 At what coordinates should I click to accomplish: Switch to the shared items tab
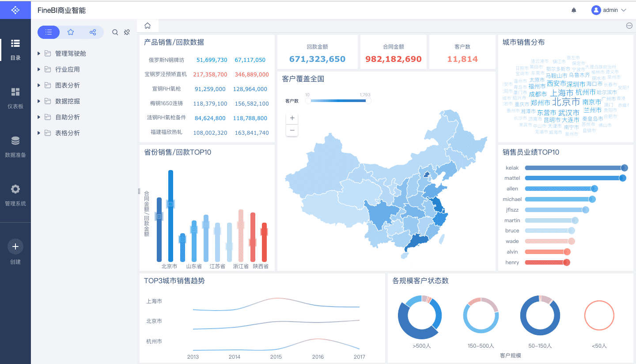(93, 32)
